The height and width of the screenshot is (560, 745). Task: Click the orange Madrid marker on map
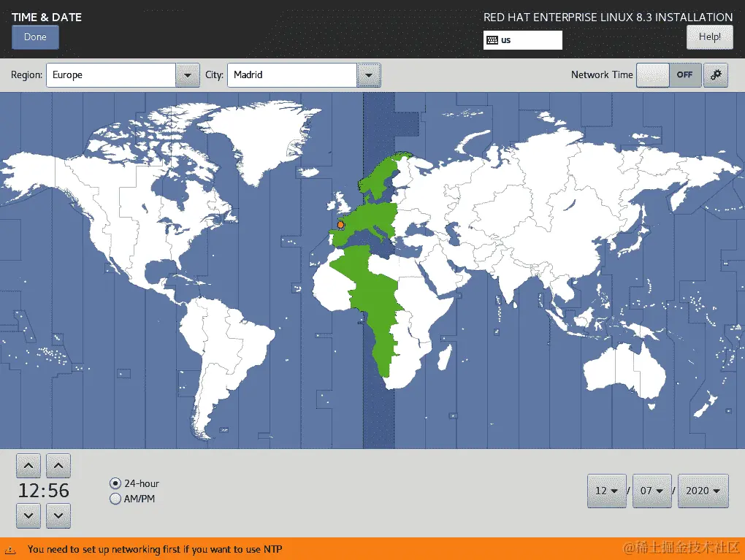pos(340,225)
